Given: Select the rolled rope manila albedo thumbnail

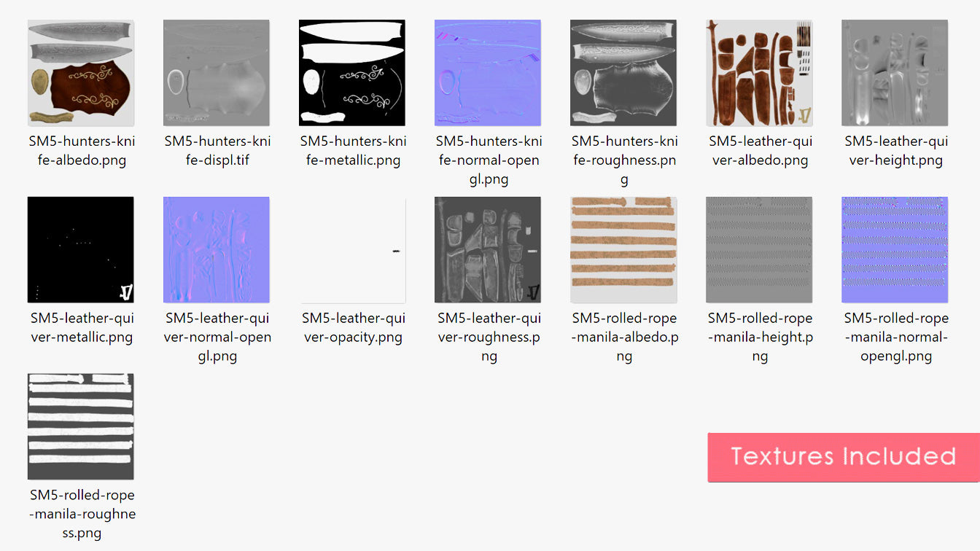Looking at the screenshot, I should (623, 250).
